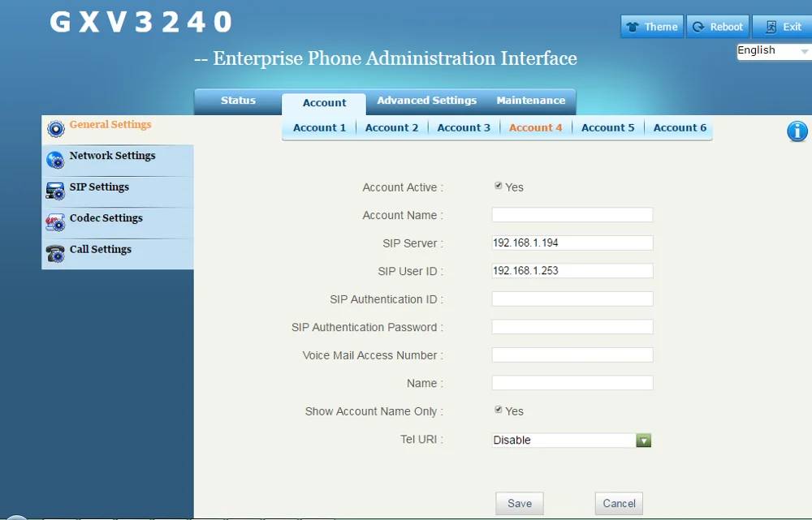
Task: Open Call Settings in the sidebar
Action: coord(101,249)
